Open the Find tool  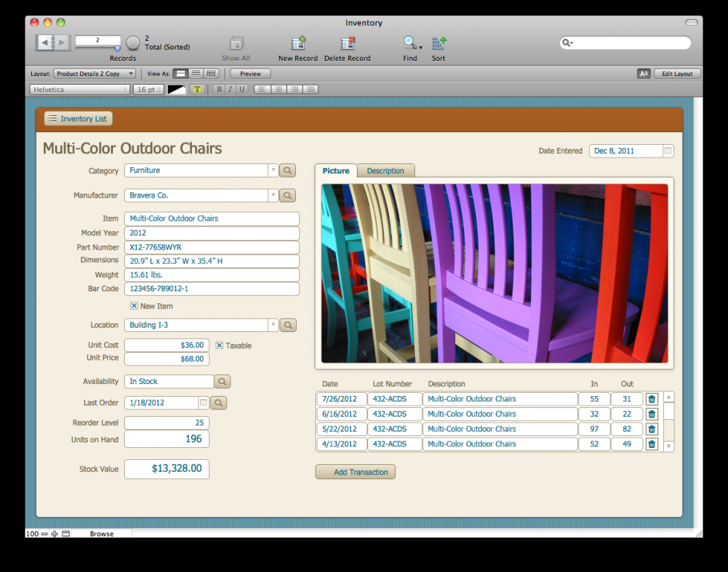click(x=409, y=43)
